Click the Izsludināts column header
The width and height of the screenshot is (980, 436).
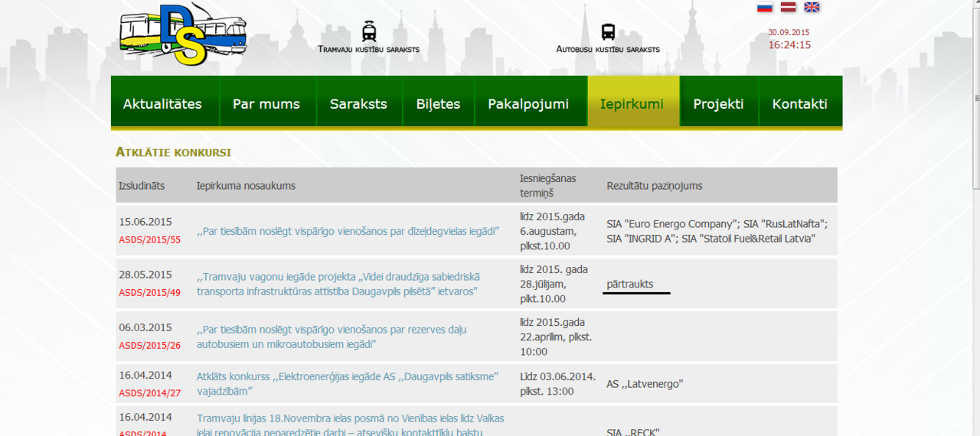142,186
